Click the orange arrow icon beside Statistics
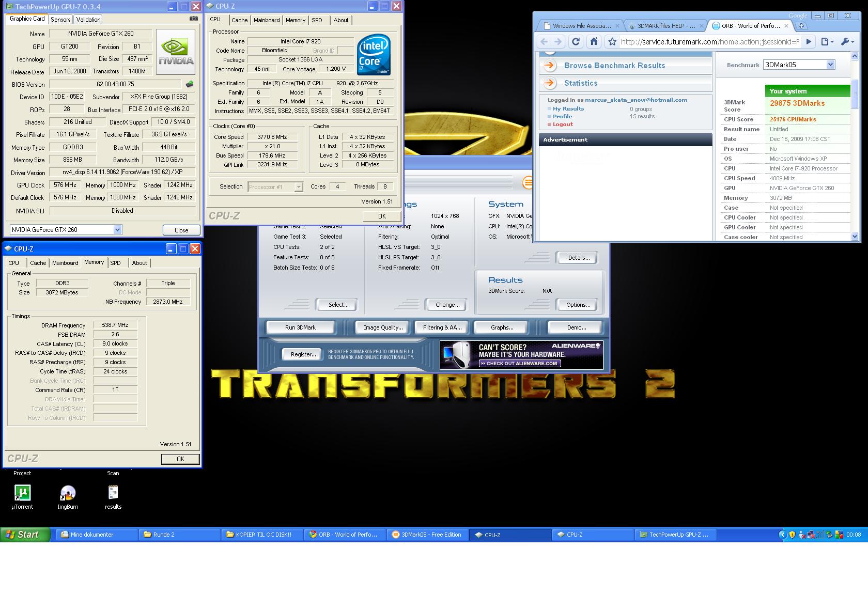 (x=550, y=83)
